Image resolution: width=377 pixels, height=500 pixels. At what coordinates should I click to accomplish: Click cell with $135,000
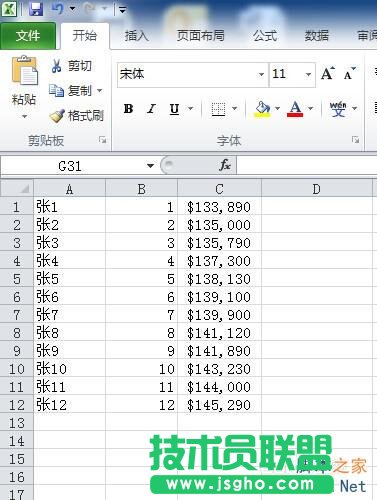point(219,225)
